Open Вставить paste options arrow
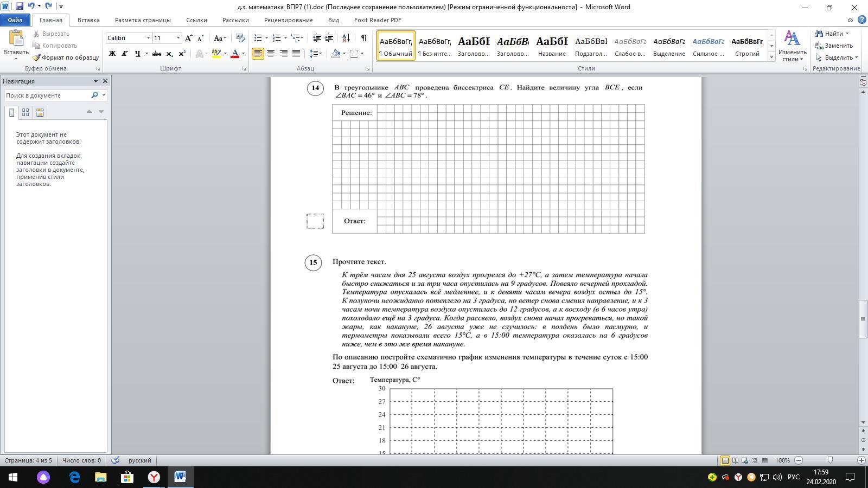 [x=16, y=59]
